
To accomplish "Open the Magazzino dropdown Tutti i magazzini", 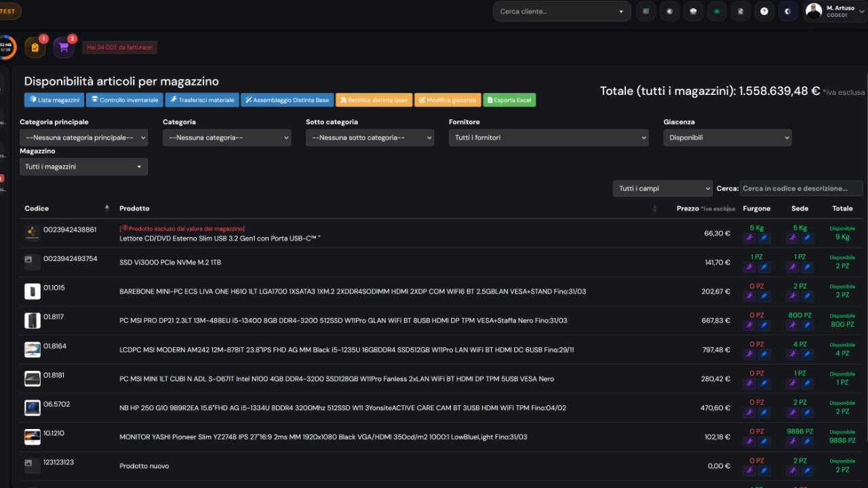I will tap(83, 167).
